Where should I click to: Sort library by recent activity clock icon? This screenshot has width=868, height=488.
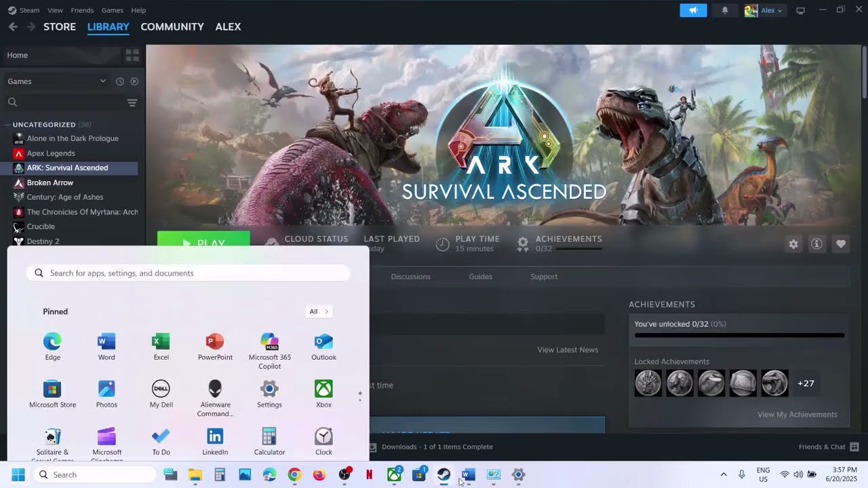pyautogui.click(x=120, y=81)
